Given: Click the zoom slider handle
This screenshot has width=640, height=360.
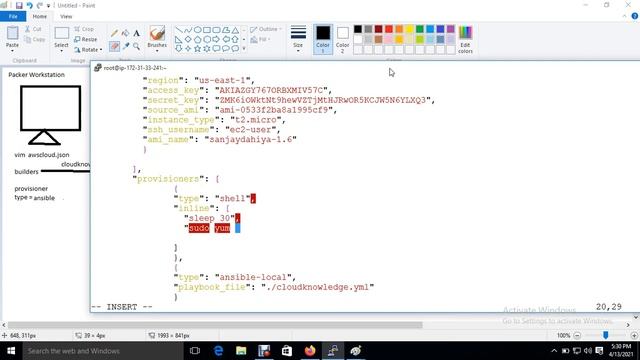Looking at the screenshot, I should (x=606, y=335).
